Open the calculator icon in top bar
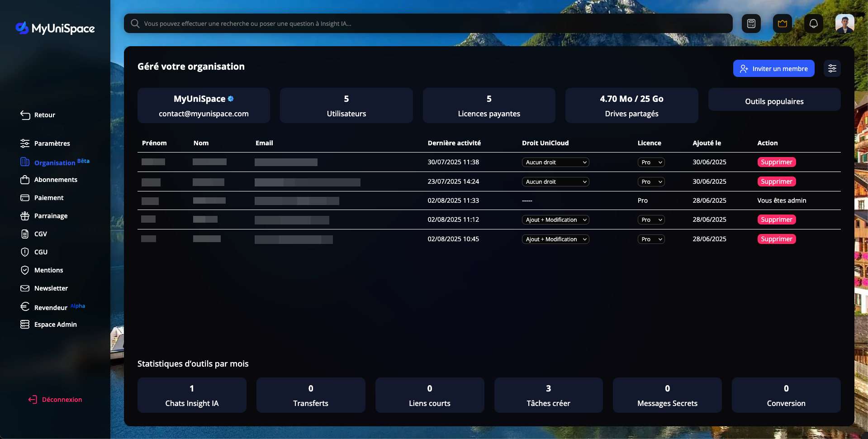This screenshot has height=439, width=868. [751, 24]
